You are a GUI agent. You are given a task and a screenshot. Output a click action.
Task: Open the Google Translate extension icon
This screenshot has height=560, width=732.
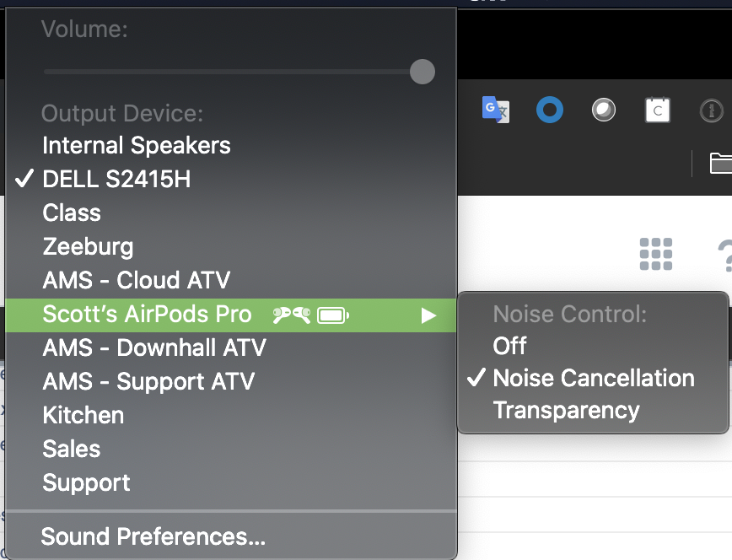pos(496,110)
